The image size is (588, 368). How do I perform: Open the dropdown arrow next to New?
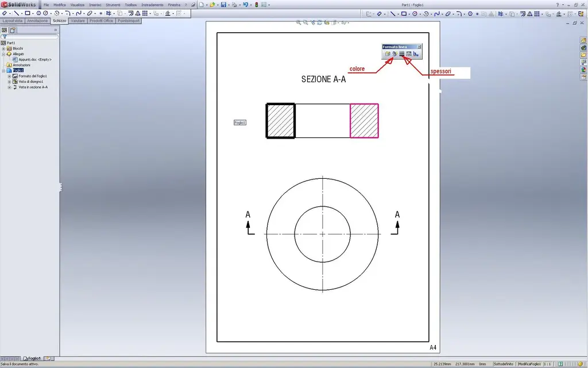(207, 5)
